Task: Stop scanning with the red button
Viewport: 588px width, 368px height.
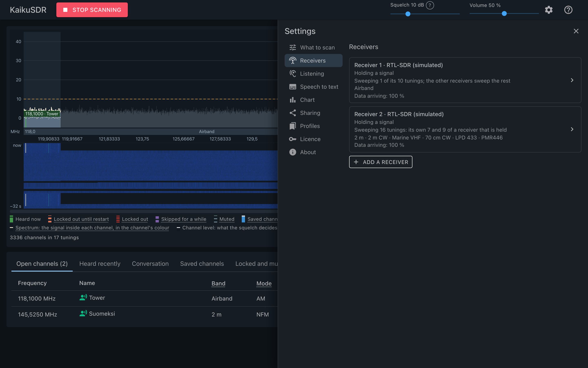Action: 92,10
